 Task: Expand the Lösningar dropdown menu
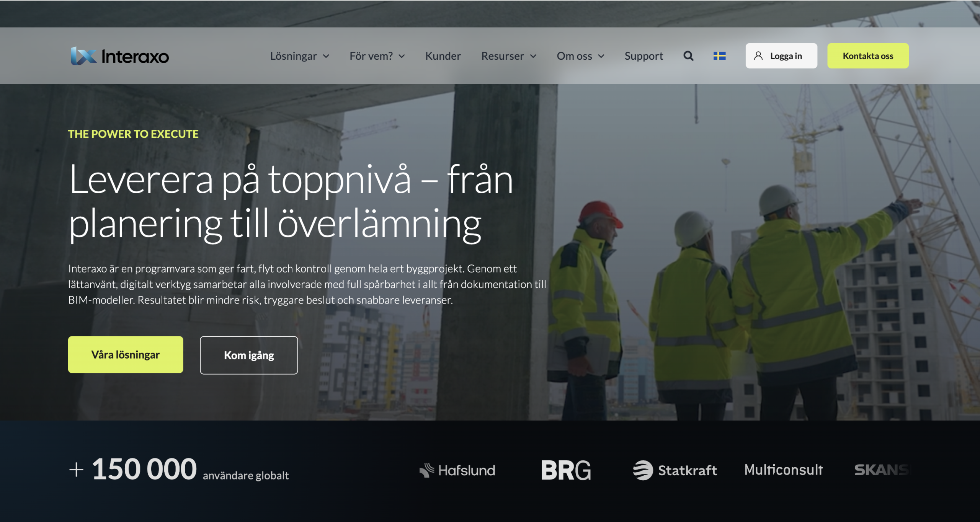[x=299, y=56]
